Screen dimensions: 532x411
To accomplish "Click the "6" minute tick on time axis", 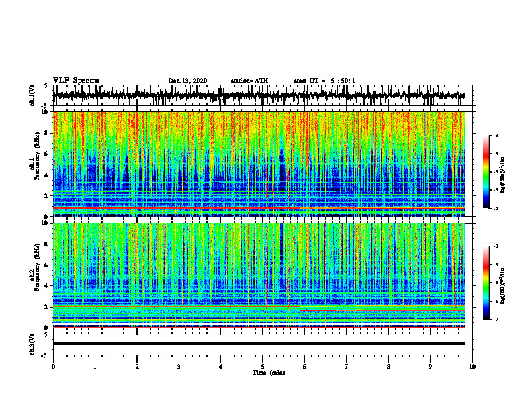I will click(305, 367).
